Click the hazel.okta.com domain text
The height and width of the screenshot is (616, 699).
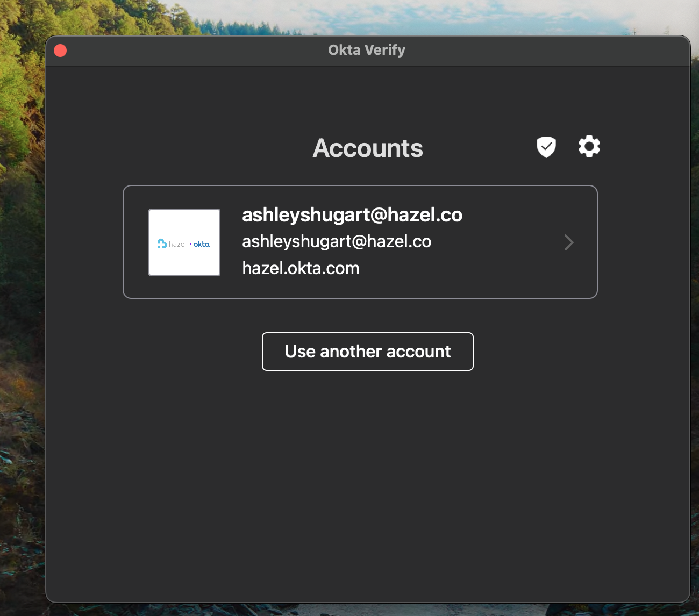301,268
